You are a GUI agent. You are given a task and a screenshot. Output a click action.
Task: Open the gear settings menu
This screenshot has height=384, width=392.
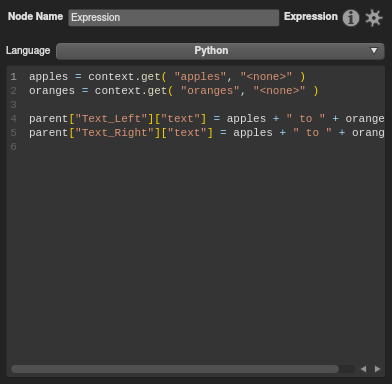tap(373, 18)
